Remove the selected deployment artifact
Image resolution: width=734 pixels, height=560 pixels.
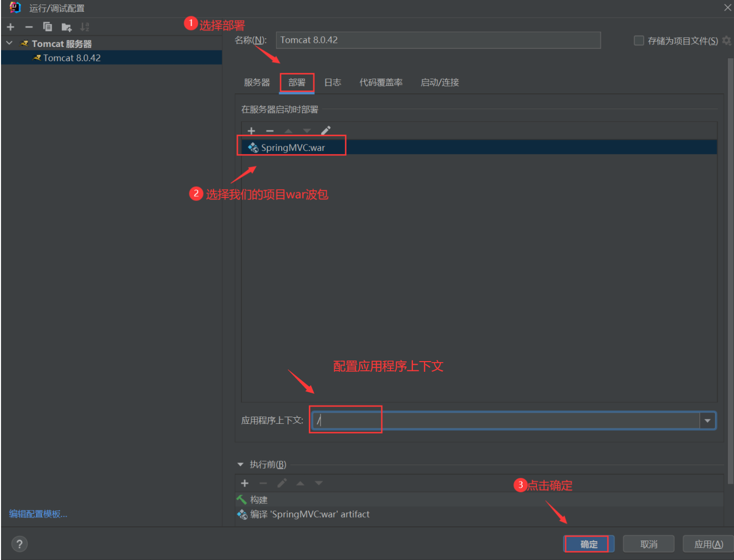click(x=270, y=131)
